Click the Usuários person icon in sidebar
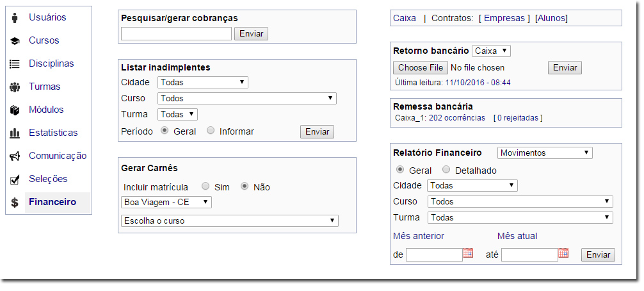This screenshot has width=644, height=291. (15, 17)
